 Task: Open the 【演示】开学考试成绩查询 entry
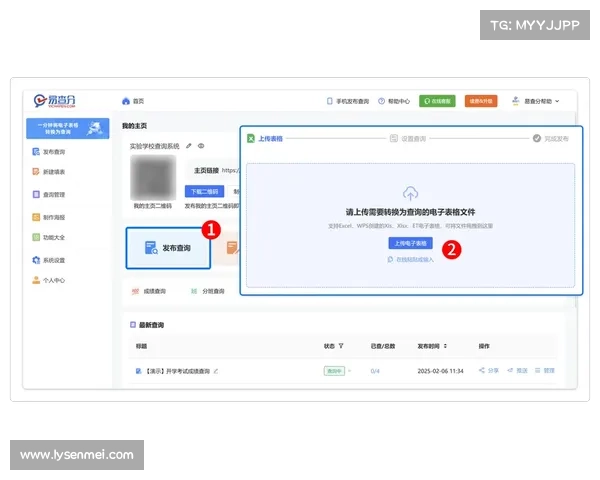point(178,371)
